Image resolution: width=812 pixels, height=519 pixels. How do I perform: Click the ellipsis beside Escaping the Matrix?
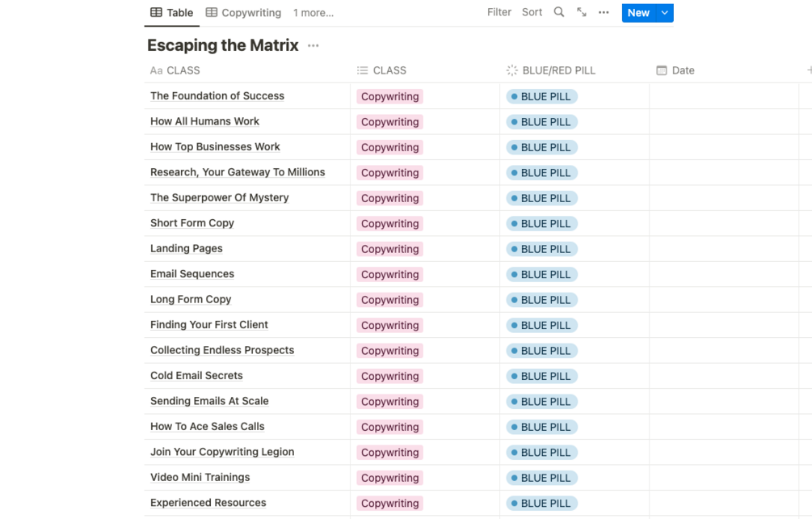tap(313, 46)
